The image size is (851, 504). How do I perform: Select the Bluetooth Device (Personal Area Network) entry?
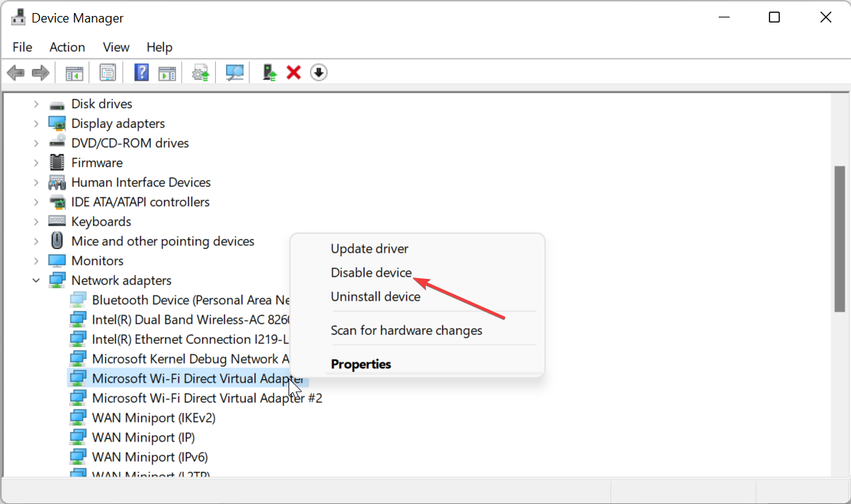coord(190,300)
